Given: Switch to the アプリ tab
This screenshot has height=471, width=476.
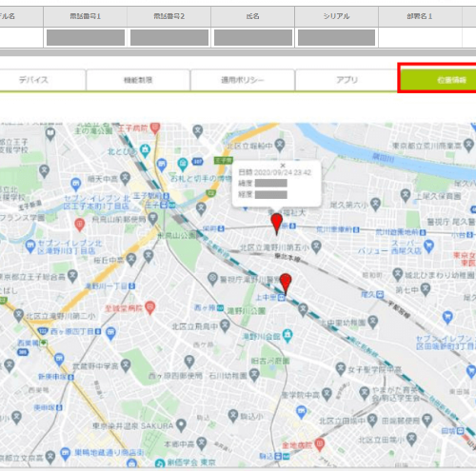Looking at the screenshot, I should [347, 80].
